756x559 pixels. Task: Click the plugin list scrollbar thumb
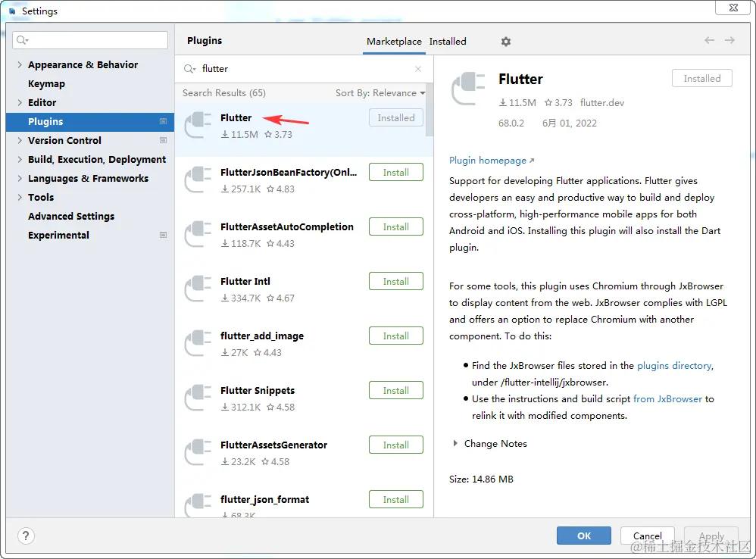tap(429, 110)
